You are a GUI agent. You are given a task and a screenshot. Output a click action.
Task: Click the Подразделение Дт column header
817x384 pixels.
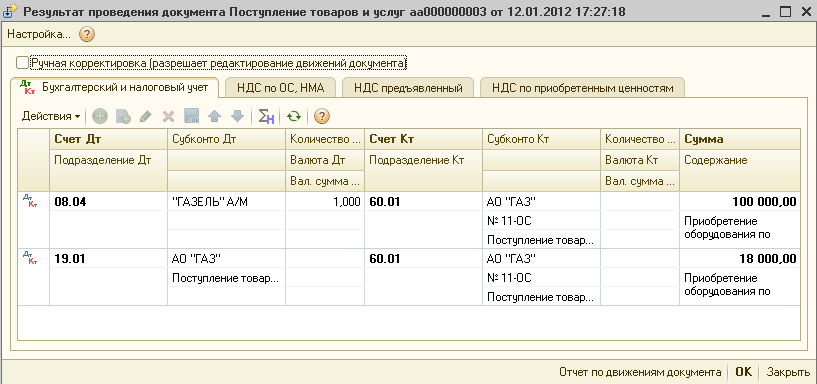108,170
